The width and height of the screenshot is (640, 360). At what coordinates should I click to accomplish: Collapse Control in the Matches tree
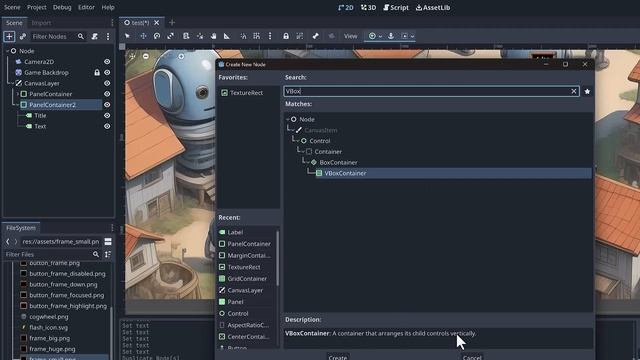(298, 141)
